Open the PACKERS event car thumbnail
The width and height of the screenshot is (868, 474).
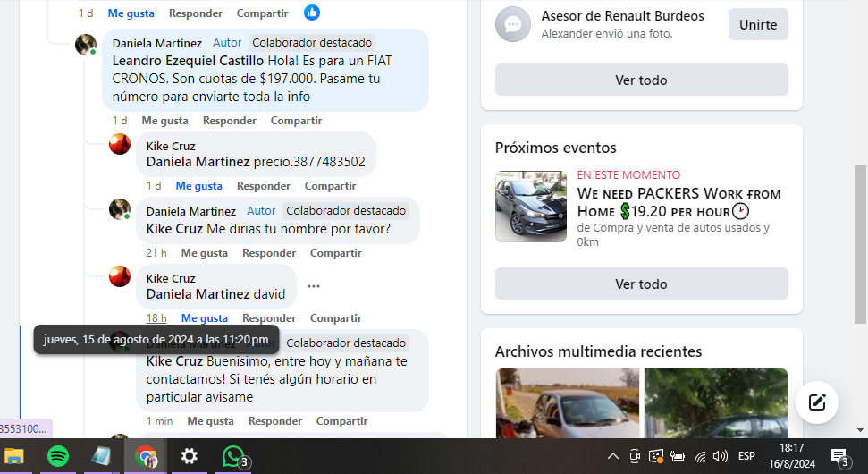(x=531, y=207)
